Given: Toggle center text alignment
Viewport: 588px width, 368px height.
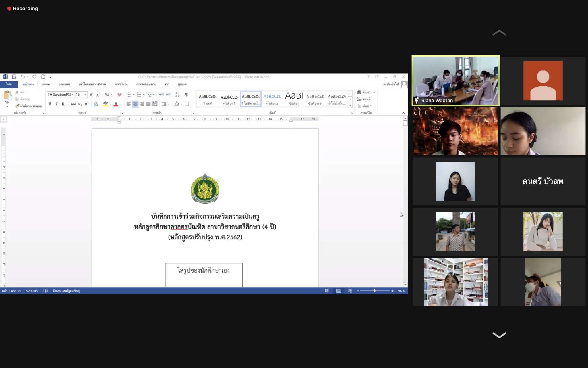Looking at the screenshot, I should pos(135,104).
